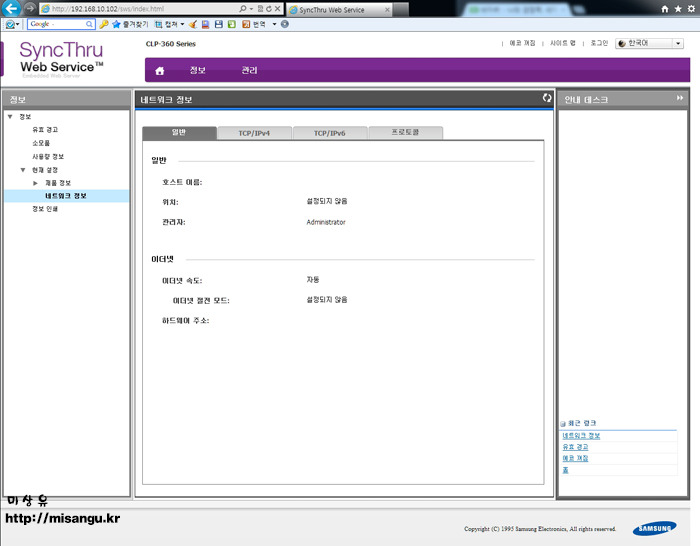Open the 홈 recent link

point(565,470)
